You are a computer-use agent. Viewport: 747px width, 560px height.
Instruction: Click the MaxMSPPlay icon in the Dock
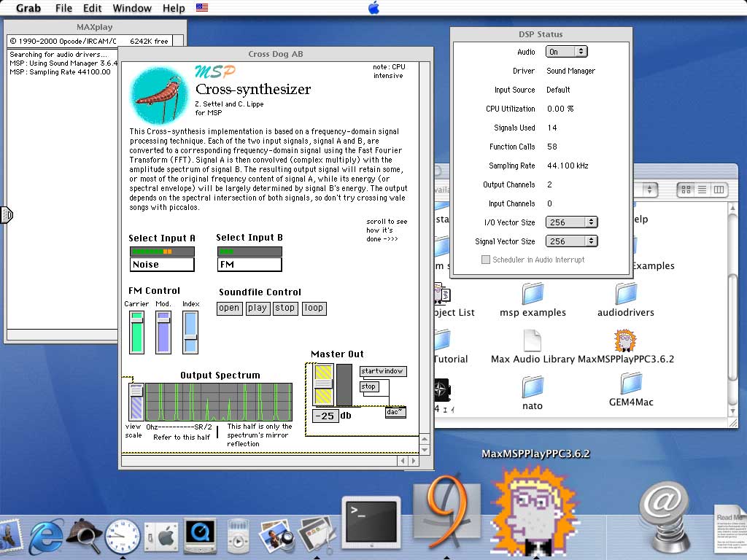coord(536,512)
